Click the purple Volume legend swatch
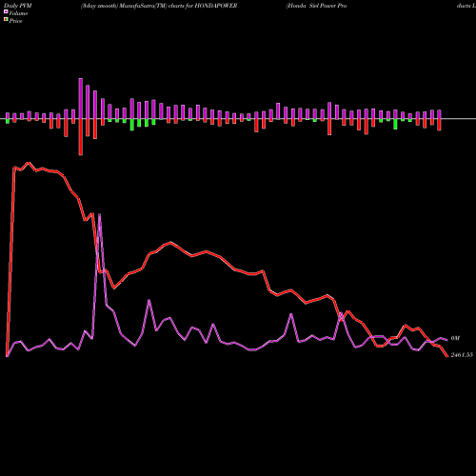 (x=6, y=11)
